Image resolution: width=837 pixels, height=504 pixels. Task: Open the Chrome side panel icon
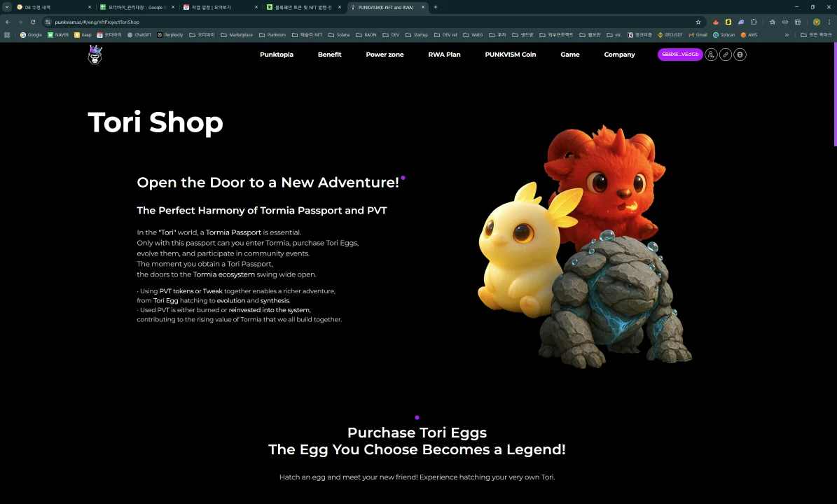pos(798,22)
